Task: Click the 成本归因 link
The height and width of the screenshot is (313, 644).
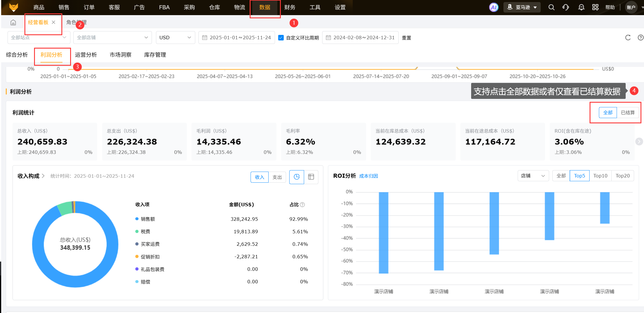Action: [x=368, y=176]
